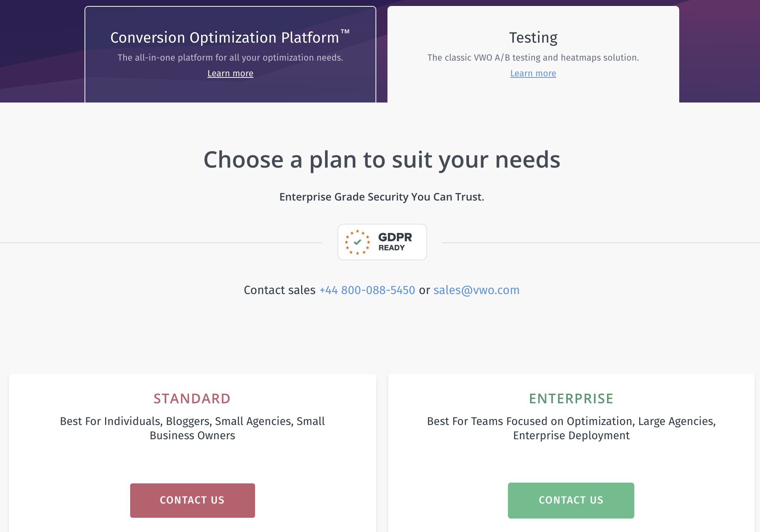This screenshot has width=760, height=532.
Task: Select the Conversion Optimization Platform tab
Action: pos(230,54)
